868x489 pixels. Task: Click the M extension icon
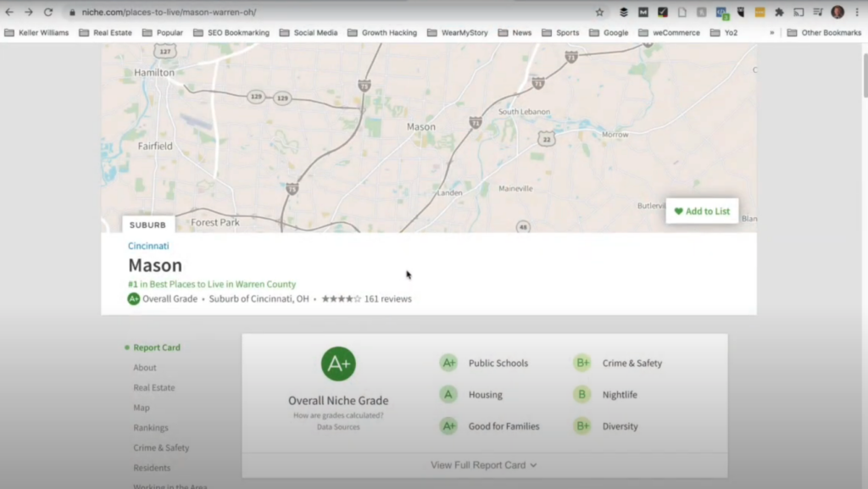click(x=643, y=12)
